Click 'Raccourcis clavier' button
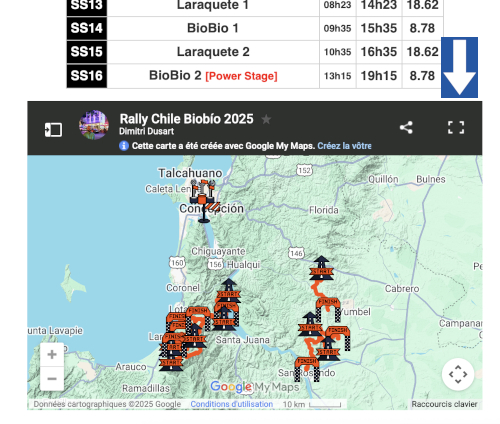Viewport: 500px width, 424px height. 444,404
